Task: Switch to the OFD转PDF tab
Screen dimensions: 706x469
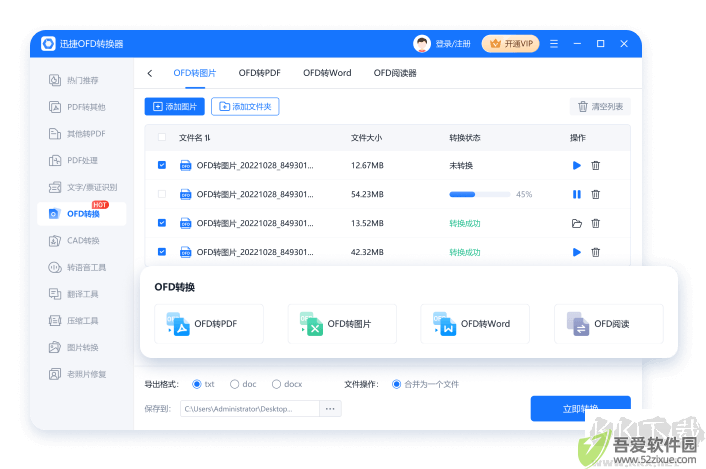Action: [259, 73]
